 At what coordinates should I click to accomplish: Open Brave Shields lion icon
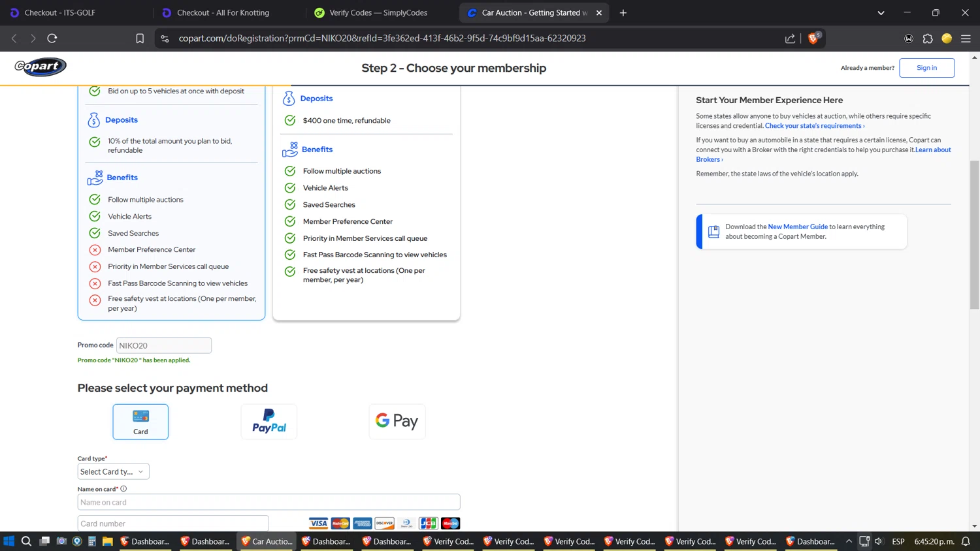point(813,38)
